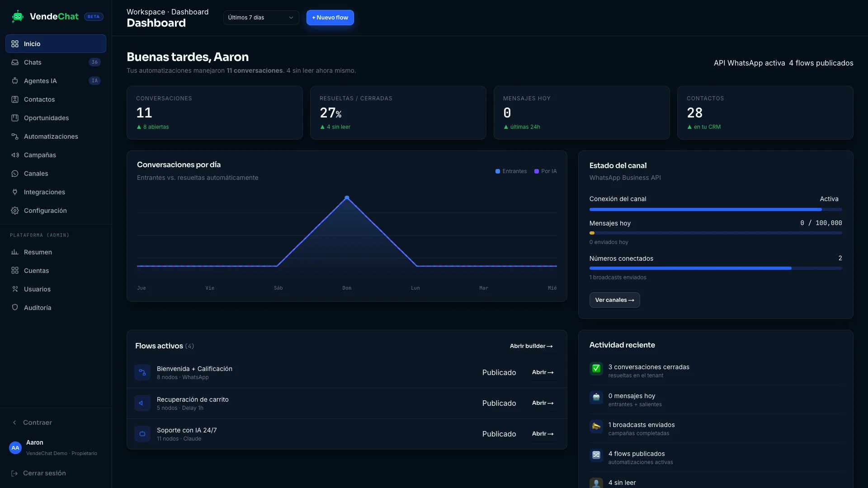This screenshot has height=488, width=868.
Task: Click "1 broadcasts enviados" activity entry
Action: point(716,428)
